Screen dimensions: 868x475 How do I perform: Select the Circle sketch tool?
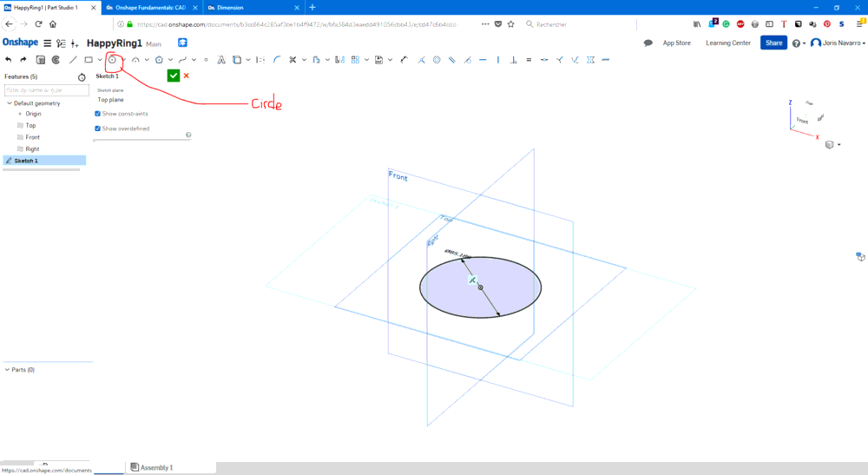(x=112, y=60)
